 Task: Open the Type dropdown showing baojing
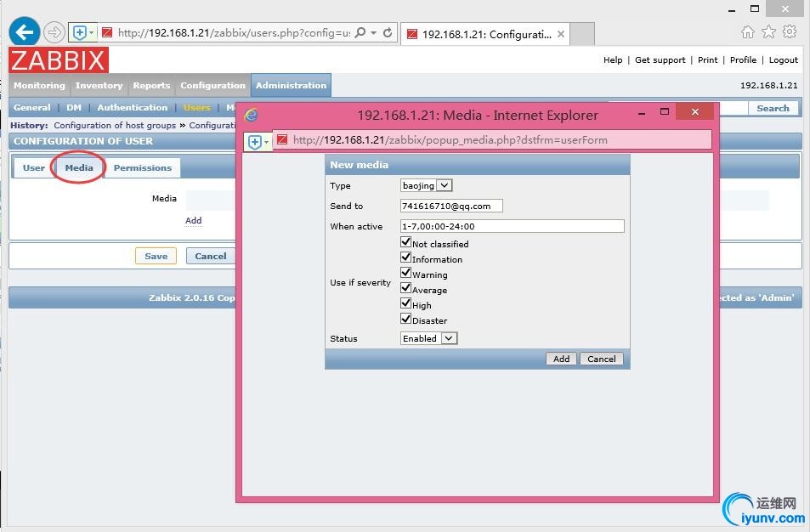click(426, 185)
